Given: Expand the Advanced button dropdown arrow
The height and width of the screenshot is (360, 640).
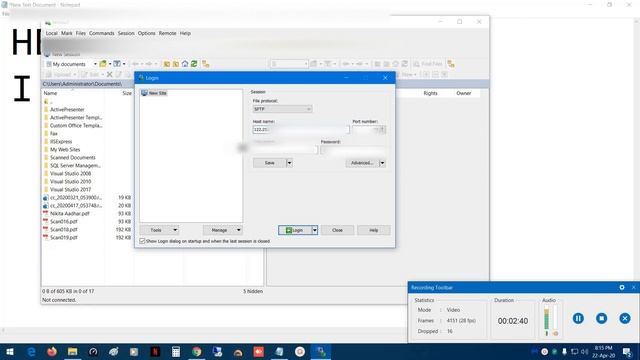Looking at the screenshot, I should pos(382,163).
